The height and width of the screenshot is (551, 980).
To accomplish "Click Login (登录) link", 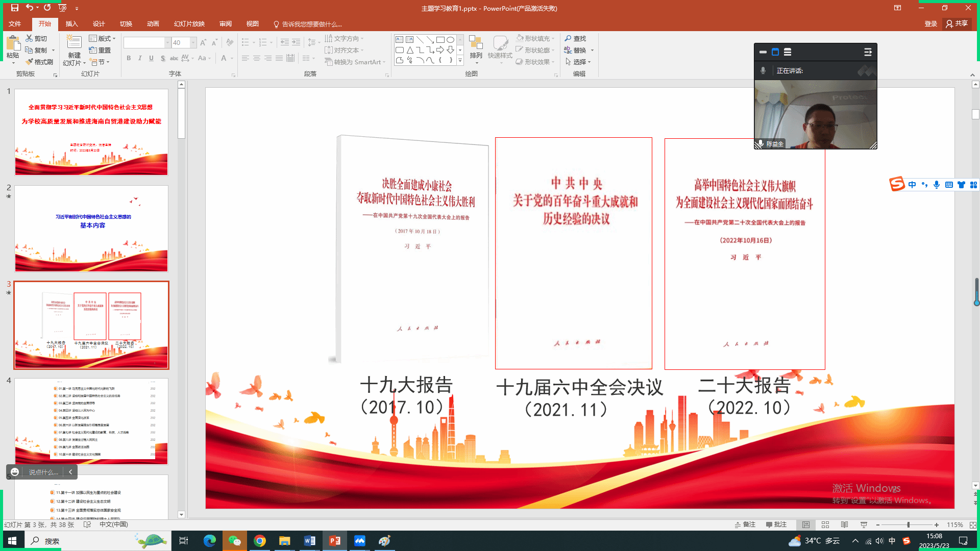I will click(930, 24).
